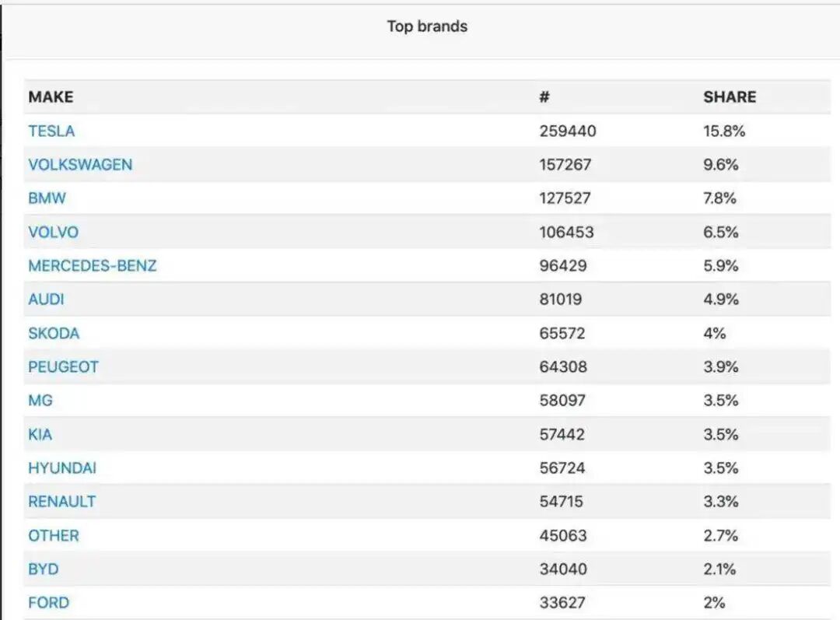The height and width of the screenshot is (620, 840).
Task: Open the MG brand link
Action: pos(40,401)
